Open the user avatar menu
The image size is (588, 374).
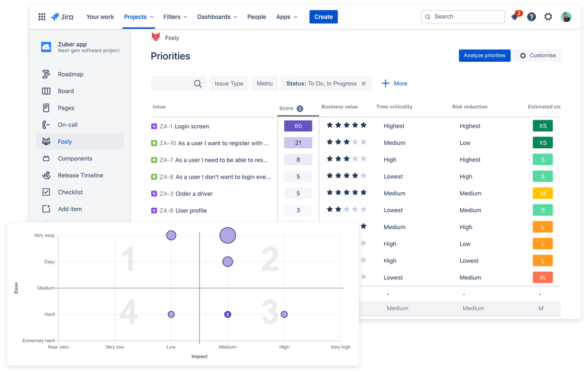566,17
